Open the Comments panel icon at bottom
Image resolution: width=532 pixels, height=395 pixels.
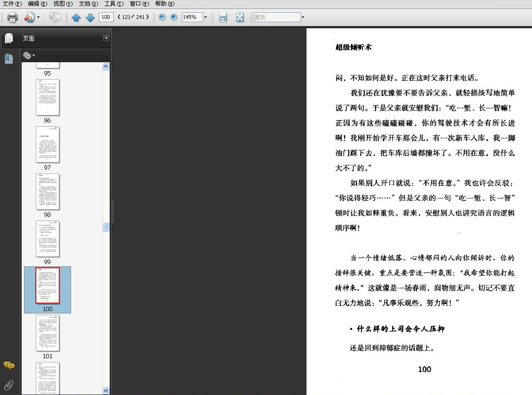[9, 365]
